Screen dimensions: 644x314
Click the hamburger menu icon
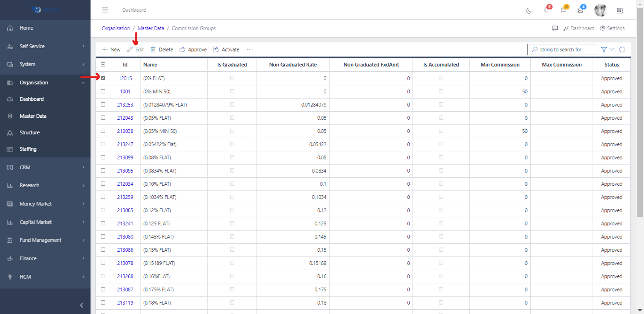click(x=105, y=10)
